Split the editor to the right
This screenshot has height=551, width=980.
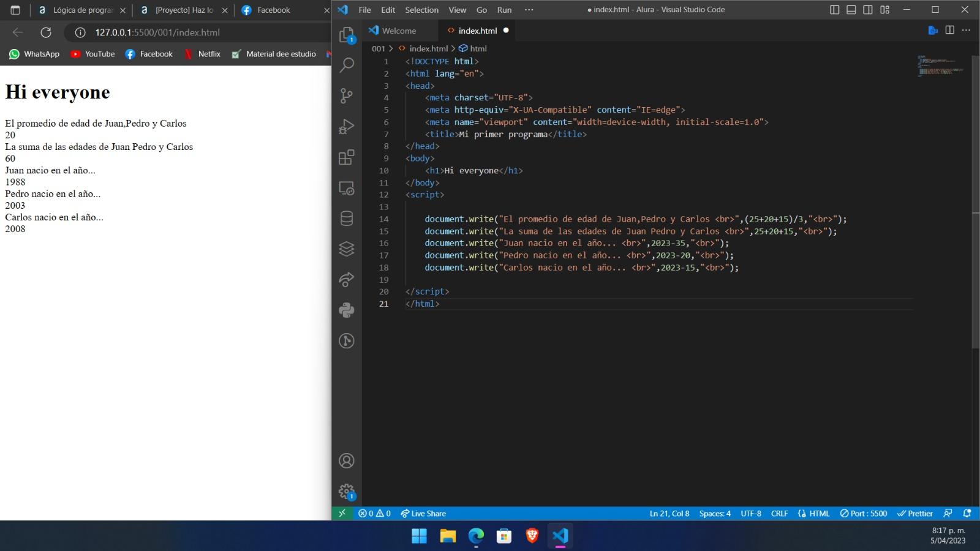point(949,30)
